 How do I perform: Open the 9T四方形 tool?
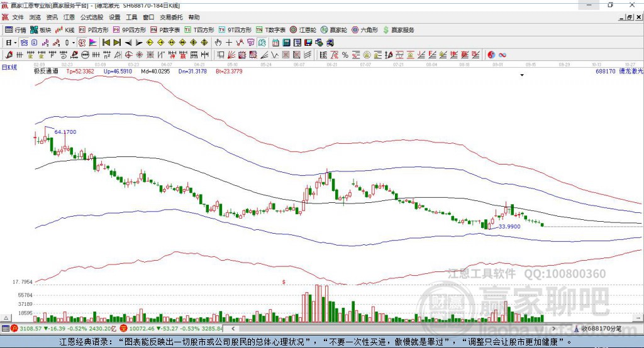tap(235, 30)
